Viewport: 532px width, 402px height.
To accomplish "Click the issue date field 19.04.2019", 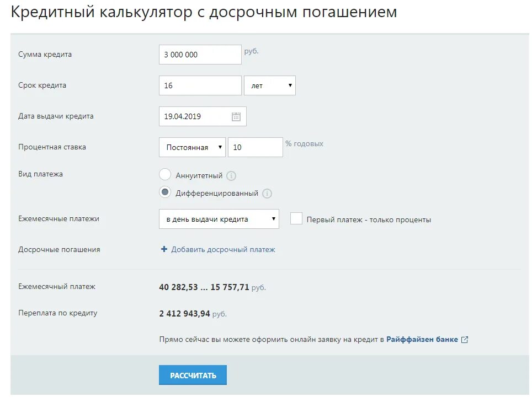I will click(x=194, y=116).
